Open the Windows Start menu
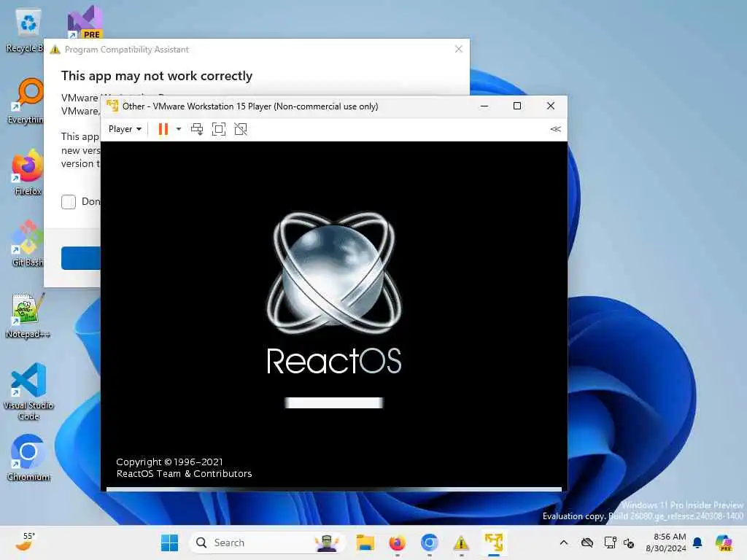The width and height of the screenshot is (747, 560). pyautogui.click(x=169, y=542)
